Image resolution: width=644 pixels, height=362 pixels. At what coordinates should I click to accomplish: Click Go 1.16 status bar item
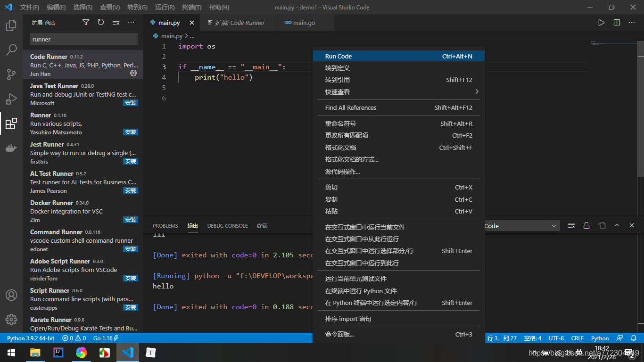(x=106, y=338)
